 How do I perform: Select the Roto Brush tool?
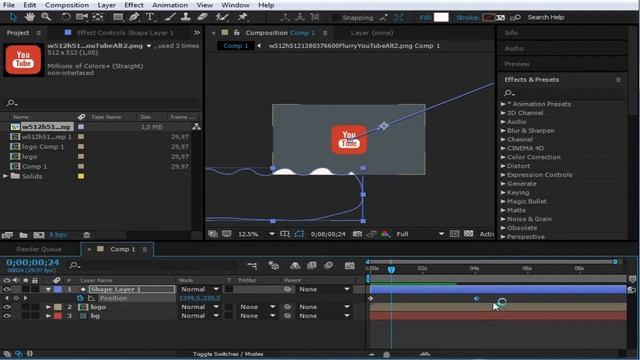pyautogui.click(x=222, y=17)
